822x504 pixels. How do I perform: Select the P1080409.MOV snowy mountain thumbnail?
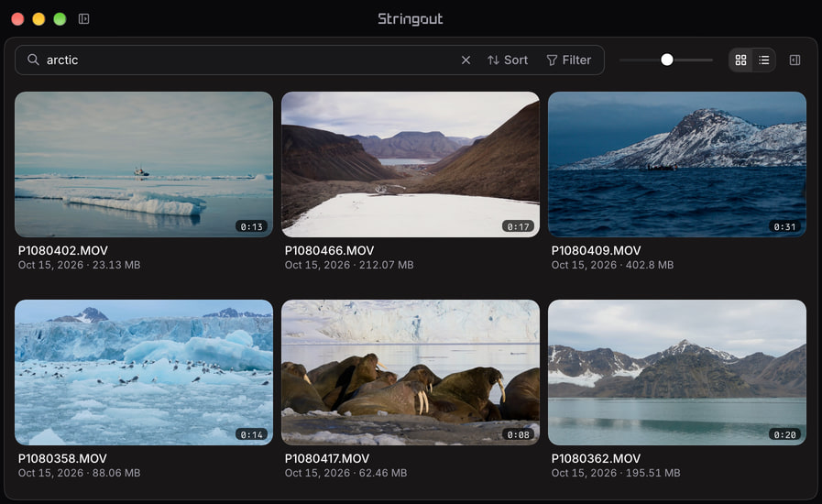[x=677, y=165]
